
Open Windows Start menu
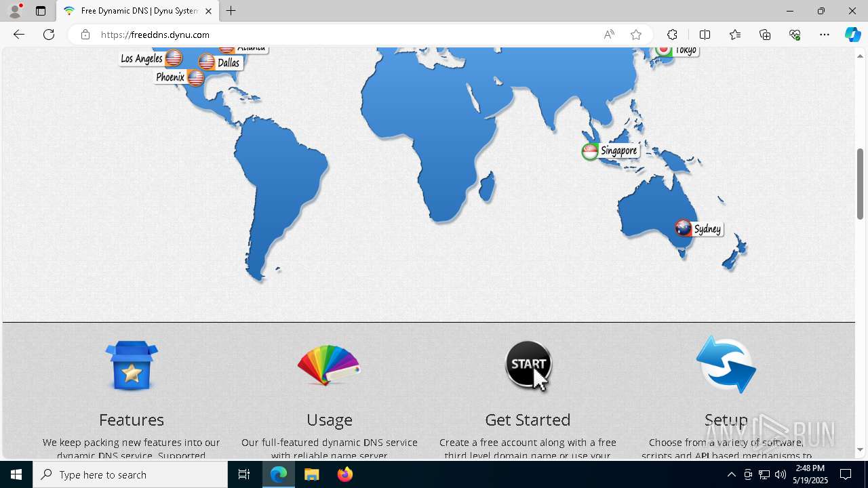coord(16,474)
